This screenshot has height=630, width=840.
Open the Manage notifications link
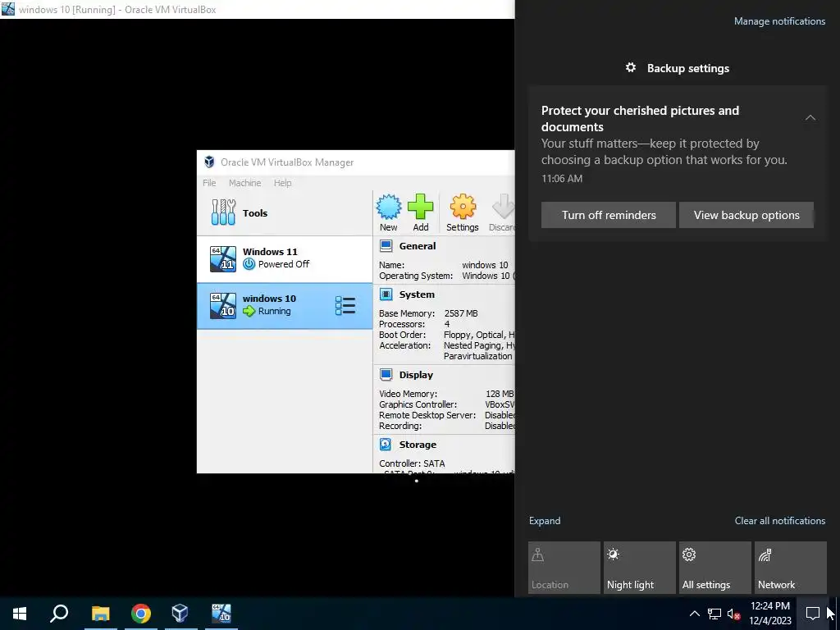click(779, 21)
